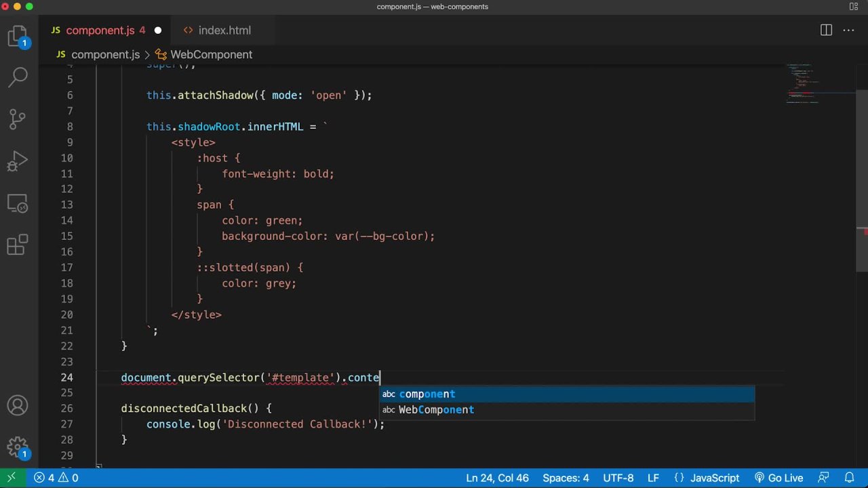Screen dimensions: 868x488
Task: Open the notifications bell
Action: tap(849, 478)
